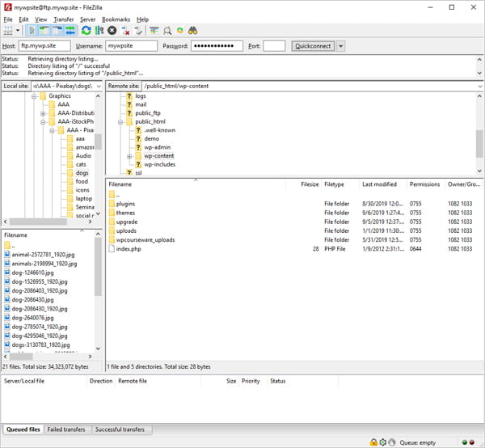The height and width of the screenshot is (448, 485).
Task: Toggle processing of the transfer queue
Action: coord(99,30)
